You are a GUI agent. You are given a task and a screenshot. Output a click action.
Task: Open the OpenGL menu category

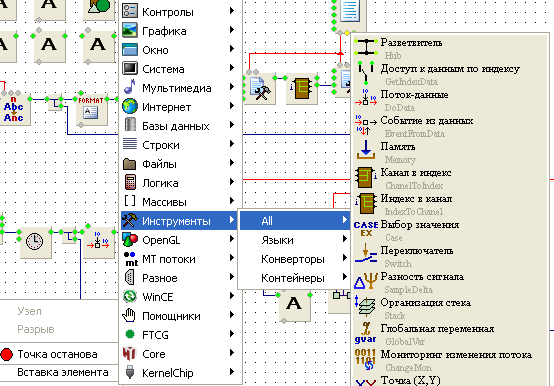180,240
